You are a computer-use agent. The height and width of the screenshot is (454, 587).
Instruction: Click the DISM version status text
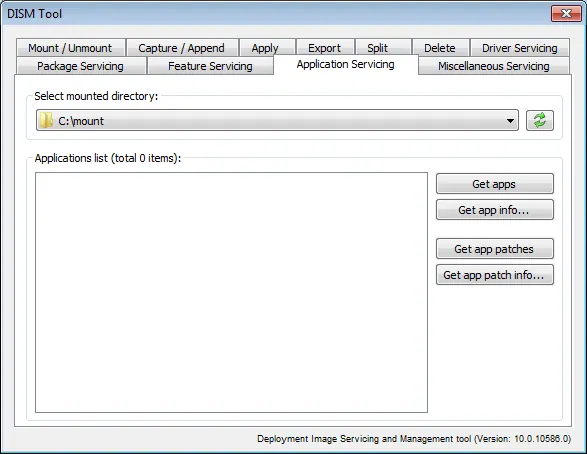pos(414,439)
